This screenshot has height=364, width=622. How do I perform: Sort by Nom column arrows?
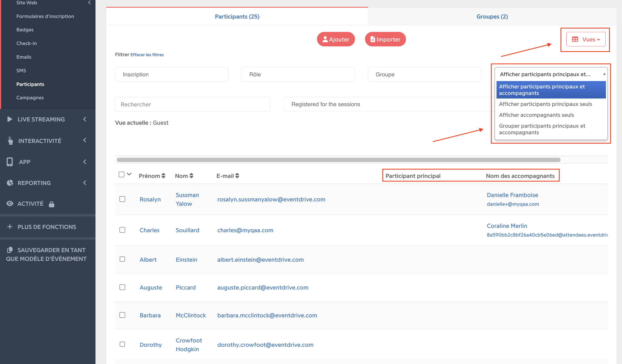[191, 176]
